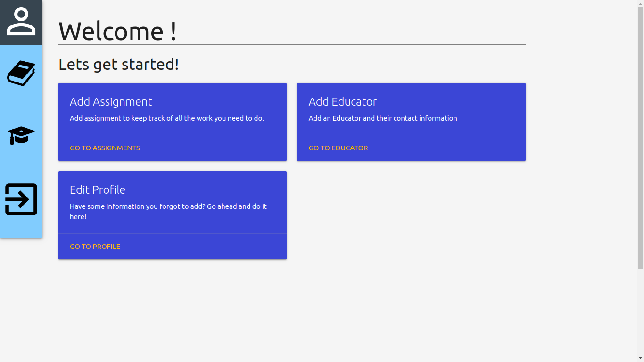644x362 pixels.
Task: Click the scrollbar up arrow
Action: [x=640, y=3]
